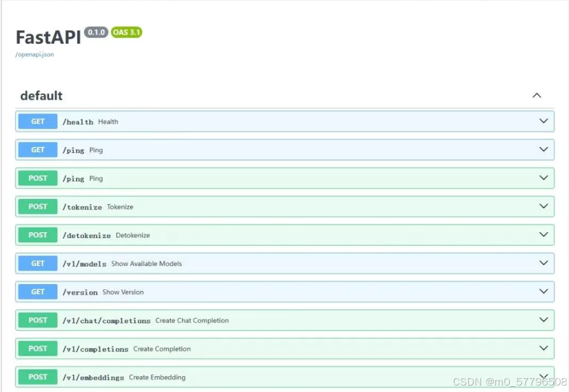
Task: Click POST badge for /v1/embeddings
Action: click(x=38, y=377)
